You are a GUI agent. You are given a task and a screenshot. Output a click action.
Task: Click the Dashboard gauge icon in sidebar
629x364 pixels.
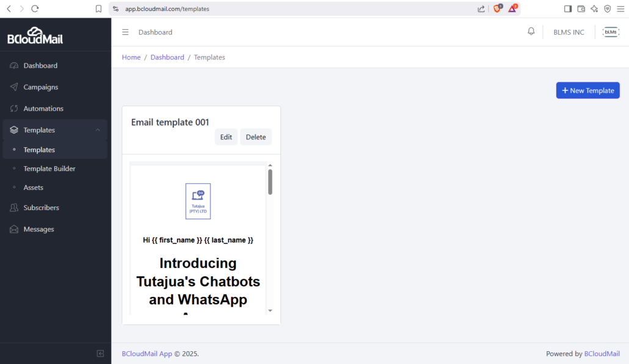[14, 65]
